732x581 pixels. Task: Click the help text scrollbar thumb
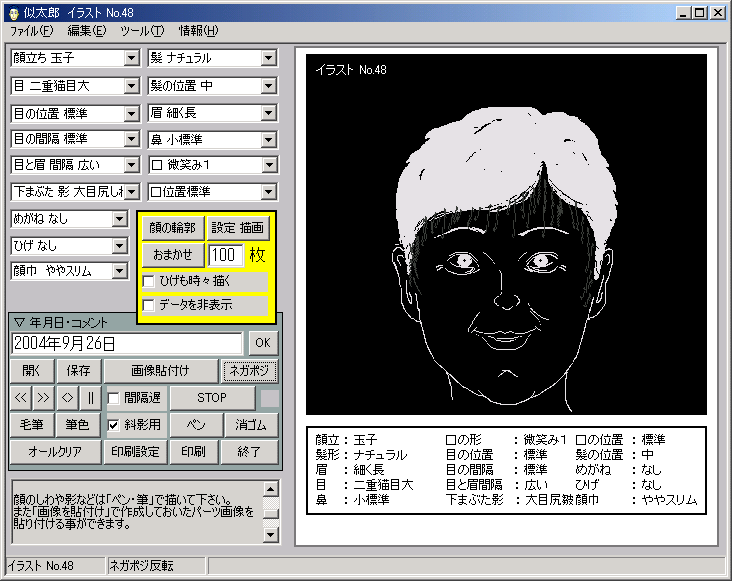pyautogui.click(x=271, y=513)
